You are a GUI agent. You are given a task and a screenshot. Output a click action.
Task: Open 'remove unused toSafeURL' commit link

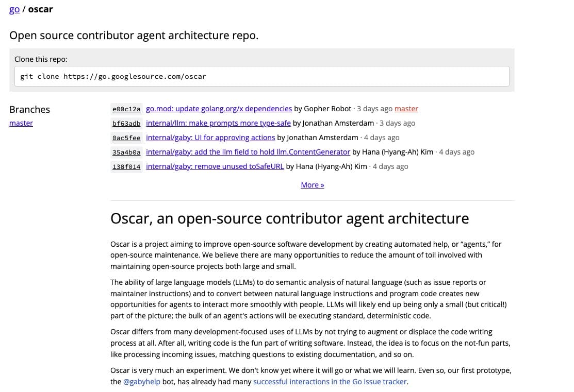pyautogui.click(x=215, y=166)
